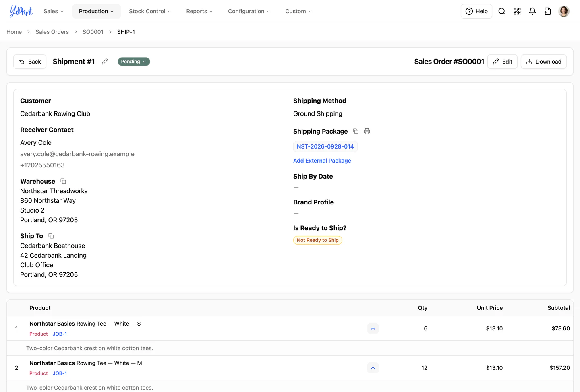580x392 pixels.
Task: Go back with the Back button
Action: (x=30, y=62)
